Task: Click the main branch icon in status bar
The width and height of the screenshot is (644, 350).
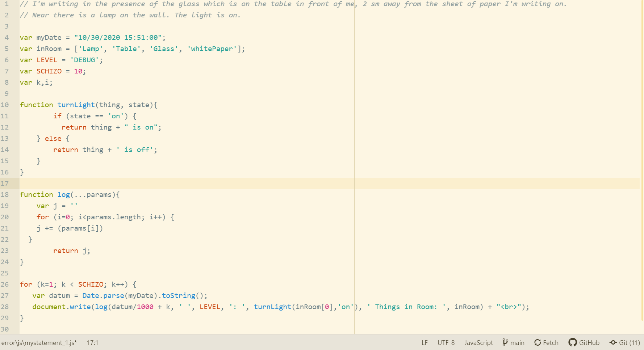Action: click(x=505, y=342)
